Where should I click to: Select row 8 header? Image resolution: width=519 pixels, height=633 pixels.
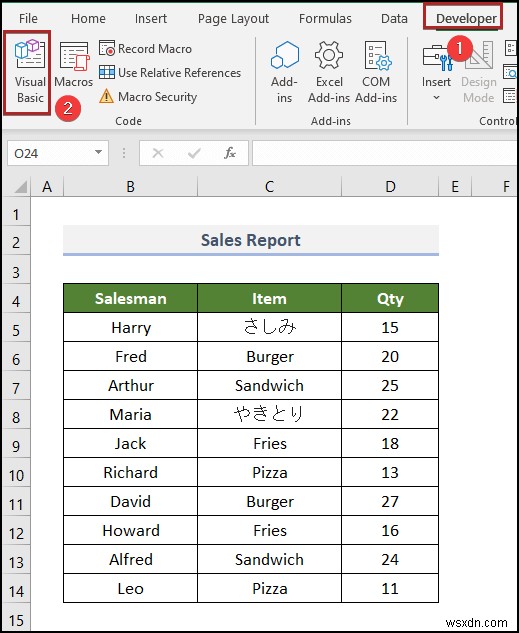coord(16,417)
